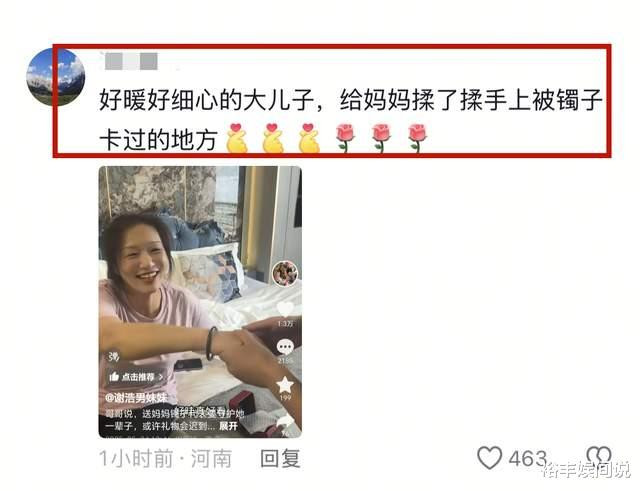
Task: Tap the share arrow icon in the video
Action: coord(286,422)
